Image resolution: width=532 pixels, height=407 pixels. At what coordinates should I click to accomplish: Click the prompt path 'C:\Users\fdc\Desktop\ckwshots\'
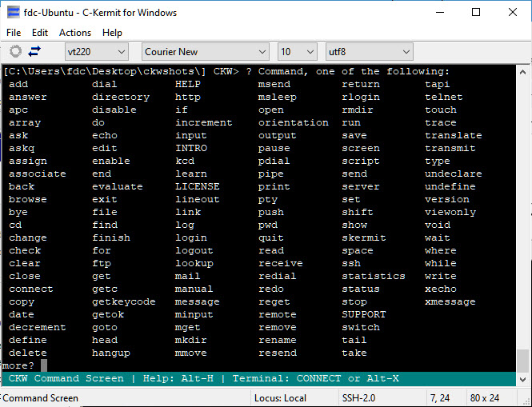click(104, 71)
